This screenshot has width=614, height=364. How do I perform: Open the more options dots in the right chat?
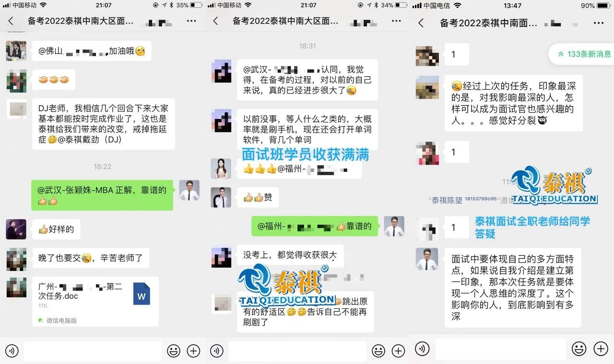(598, 23)
